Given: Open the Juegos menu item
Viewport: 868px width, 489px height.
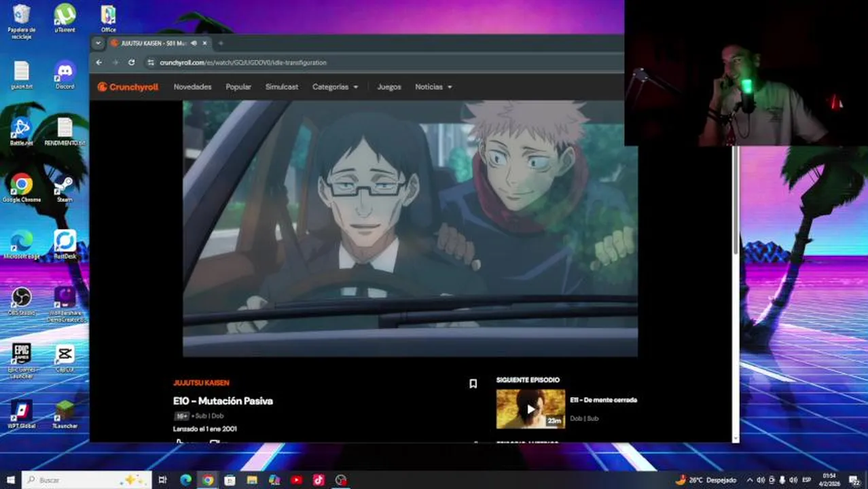Looking at the screenshot, I should 389,87.
